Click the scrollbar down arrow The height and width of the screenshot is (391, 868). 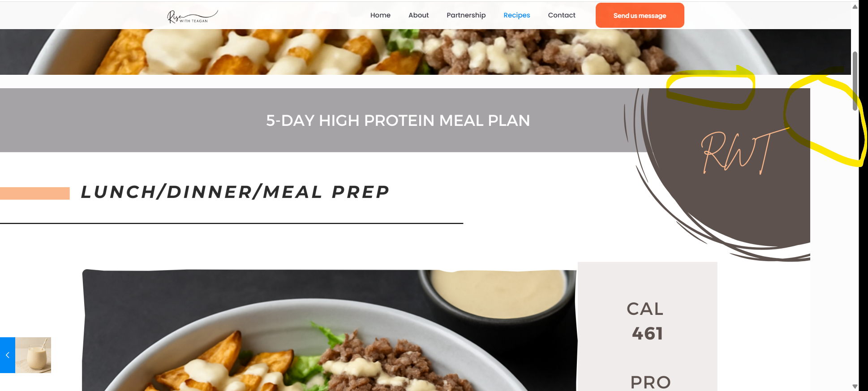(x=855, y=386)
